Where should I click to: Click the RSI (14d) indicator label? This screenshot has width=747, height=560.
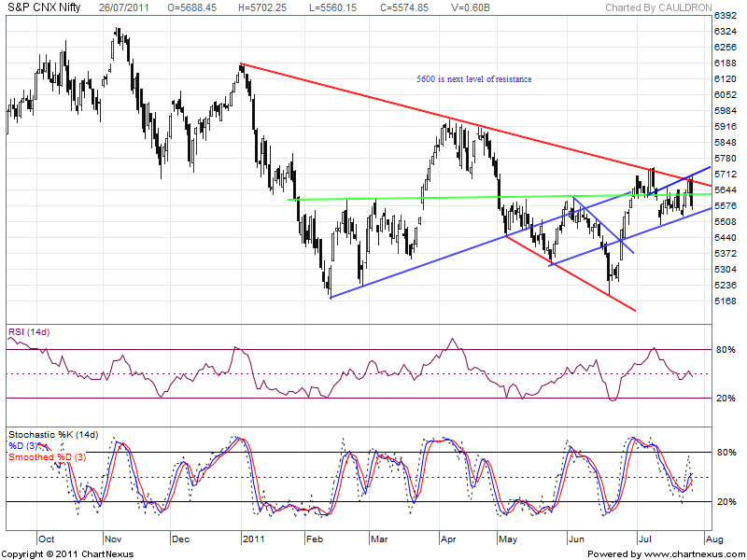point(30,330)
